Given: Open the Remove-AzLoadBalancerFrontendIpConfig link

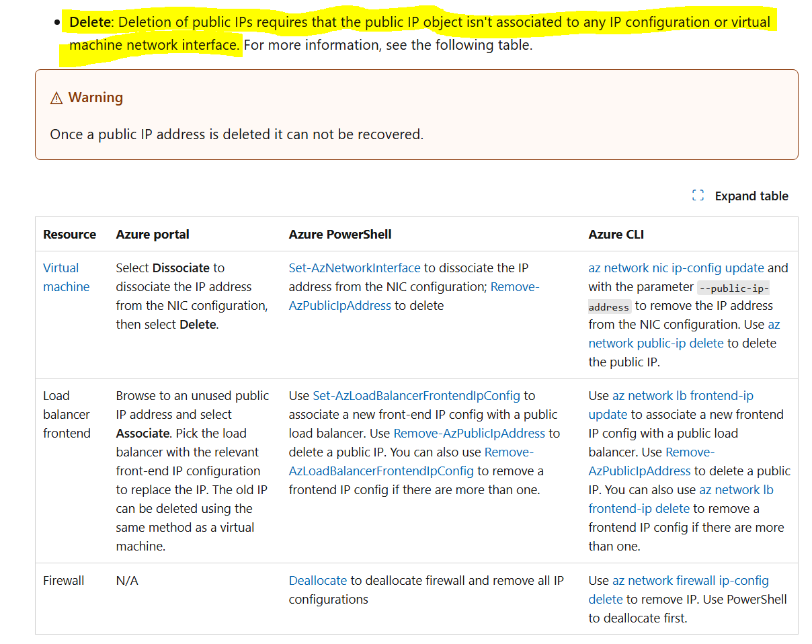Looking at the screenshot, I should [x=411, y=461].
